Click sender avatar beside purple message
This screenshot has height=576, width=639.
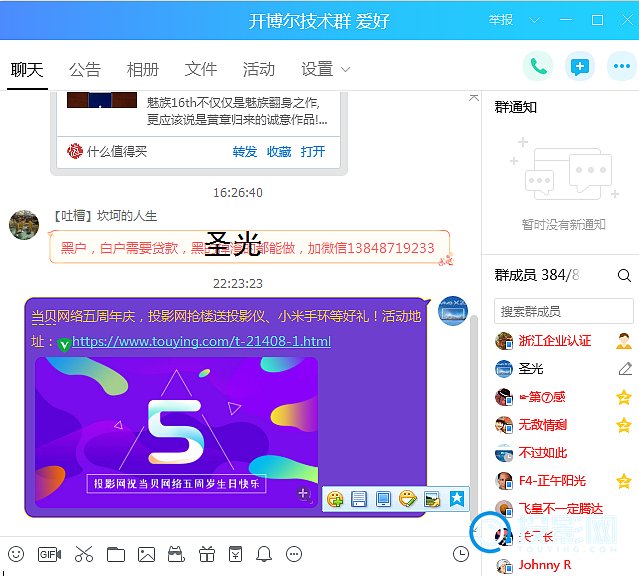[453, 311]
